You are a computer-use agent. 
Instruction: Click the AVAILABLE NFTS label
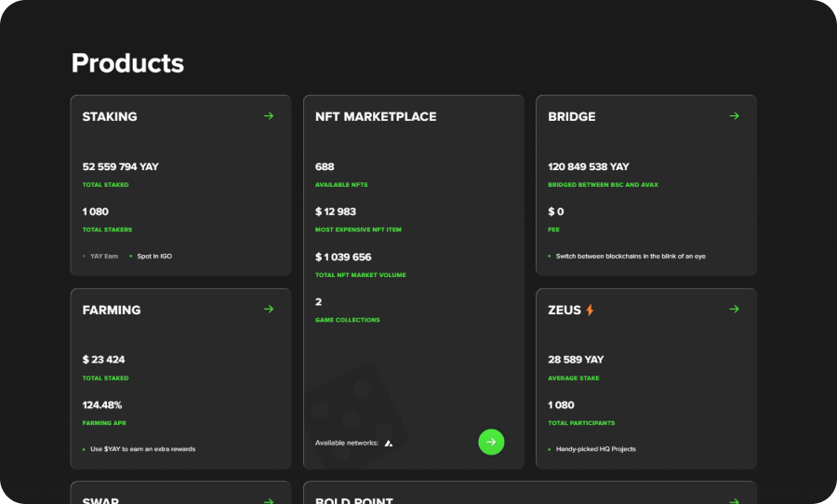pos(341,185)
